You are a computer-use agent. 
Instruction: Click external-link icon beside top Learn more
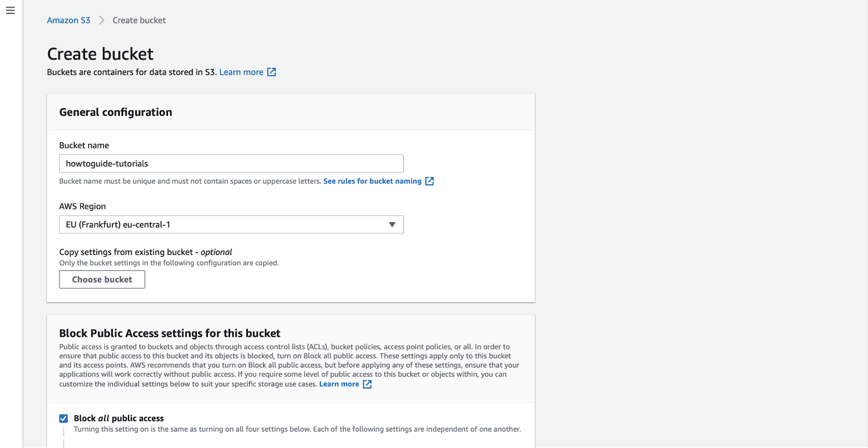271,72
